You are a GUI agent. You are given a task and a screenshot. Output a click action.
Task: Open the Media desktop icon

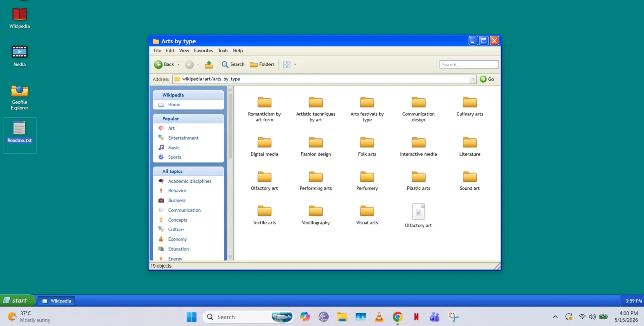(x=19, y=56)
